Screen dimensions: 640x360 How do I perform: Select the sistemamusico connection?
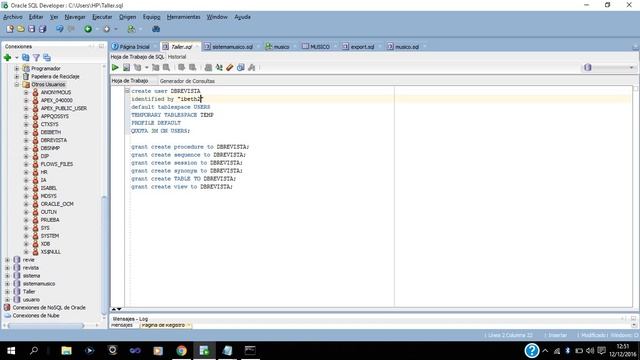point(39,284)
